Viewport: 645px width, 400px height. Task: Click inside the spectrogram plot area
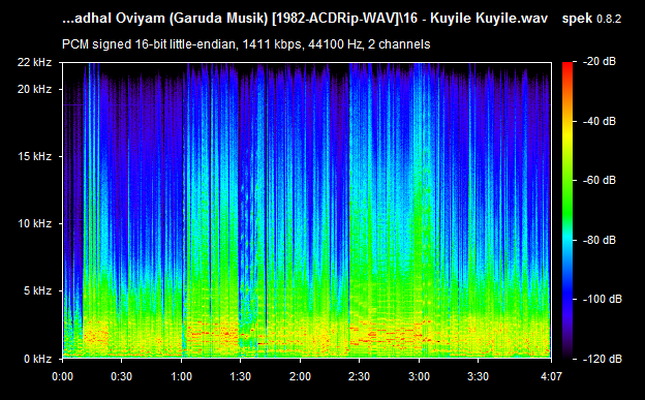pyautogui.click(x=307, y=210)
